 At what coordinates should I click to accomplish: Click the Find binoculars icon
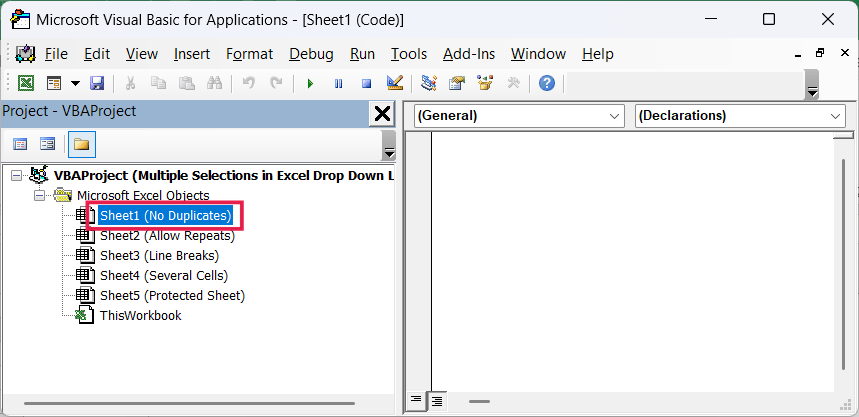[x=214, y=83]
